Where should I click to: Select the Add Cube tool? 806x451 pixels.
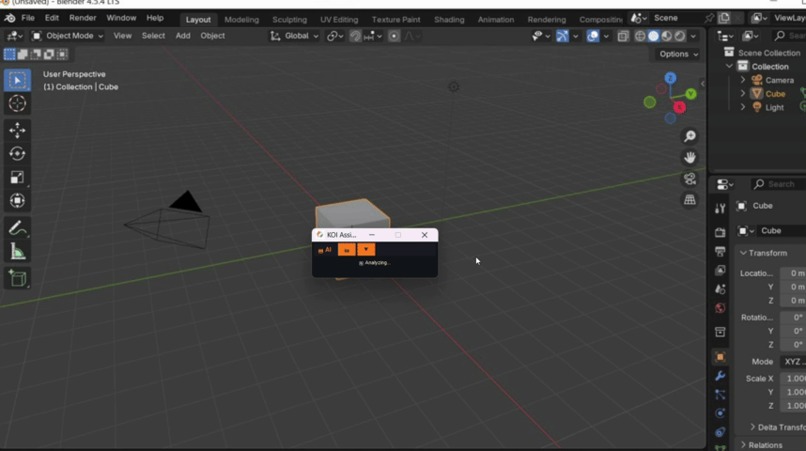click(x=17, y=278)
